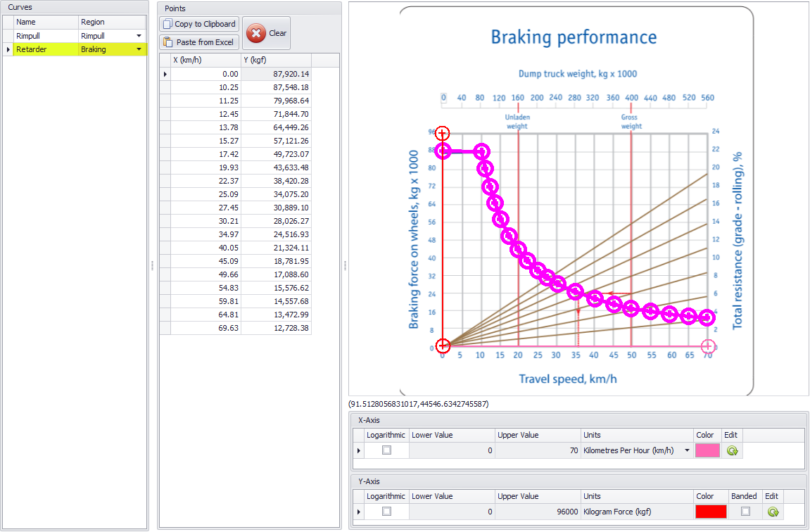
Task: Enable Logarithmic checkbox for X-Axis
Action: [x=386, y=451]
